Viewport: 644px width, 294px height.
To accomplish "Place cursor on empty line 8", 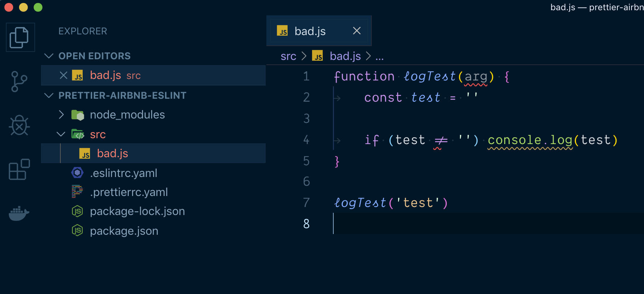I will [488, 223].
